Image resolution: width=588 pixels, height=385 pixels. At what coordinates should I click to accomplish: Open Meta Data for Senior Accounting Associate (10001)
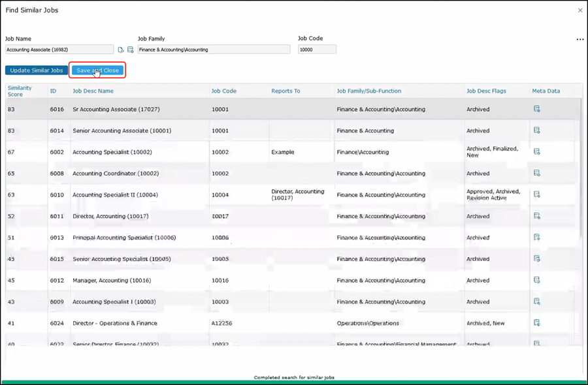tap(536, 131)
